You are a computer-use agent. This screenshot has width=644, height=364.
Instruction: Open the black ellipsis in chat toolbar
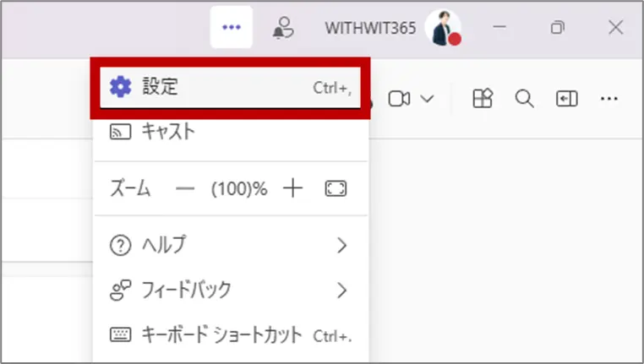click(x=609, y=99)
